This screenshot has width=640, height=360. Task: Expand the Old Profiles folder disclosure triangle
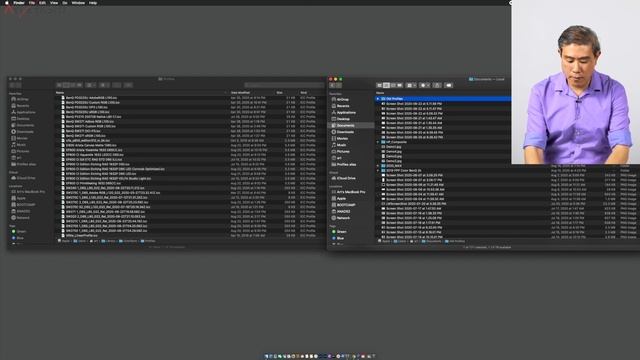click(378, 99)
